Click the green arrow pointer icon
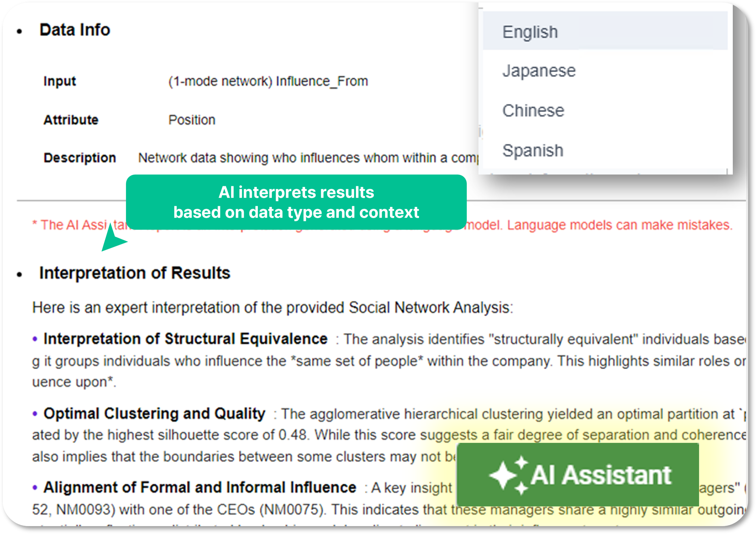 tap(113, 238)
